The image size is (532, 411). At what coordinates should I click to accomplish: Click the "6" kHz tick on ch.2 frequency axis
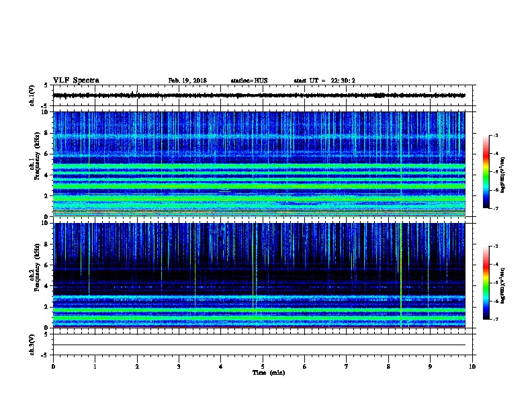(x=47, y=265)
